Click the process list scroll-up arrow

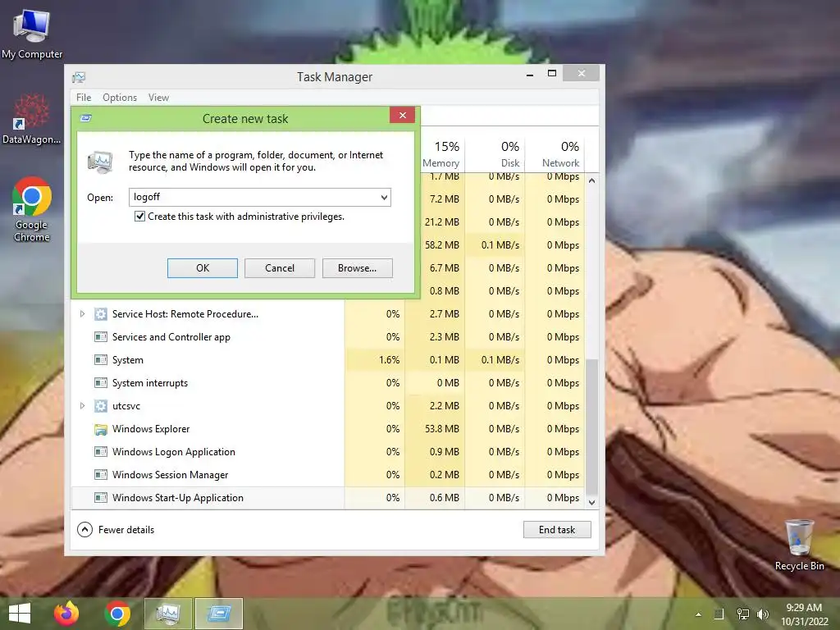[591, 180]
